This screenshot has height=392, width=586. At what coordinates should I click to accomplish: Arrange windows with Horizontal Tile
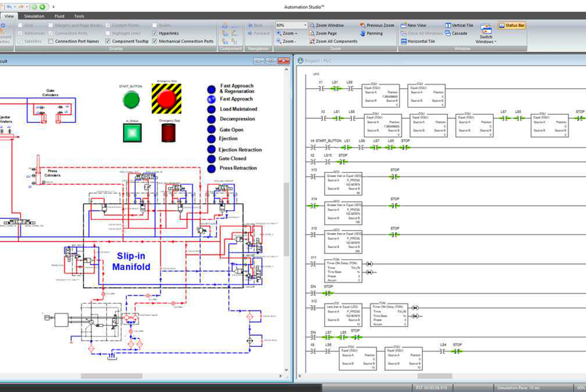[x=404, y=41]
